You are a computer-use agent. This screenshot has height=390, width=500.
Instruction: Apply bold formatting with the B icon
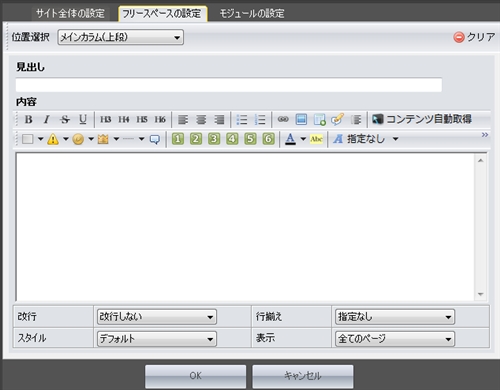(x=29, y=119)
